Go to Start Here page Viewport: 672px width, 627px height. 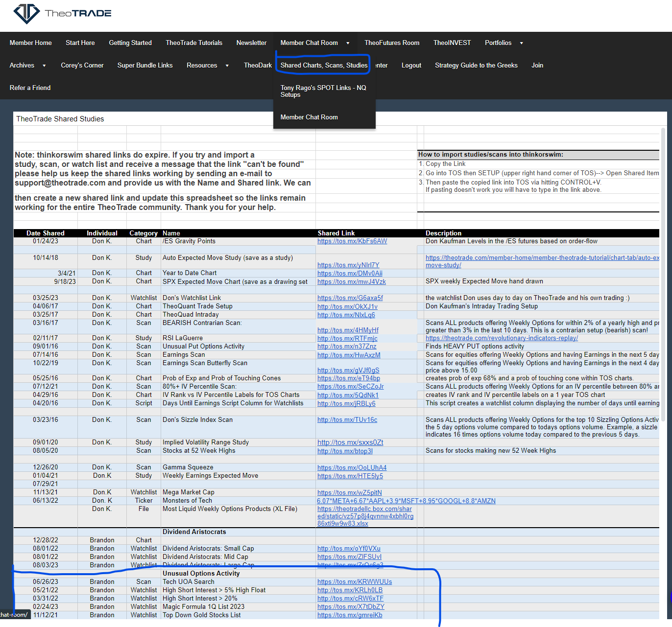80,43
